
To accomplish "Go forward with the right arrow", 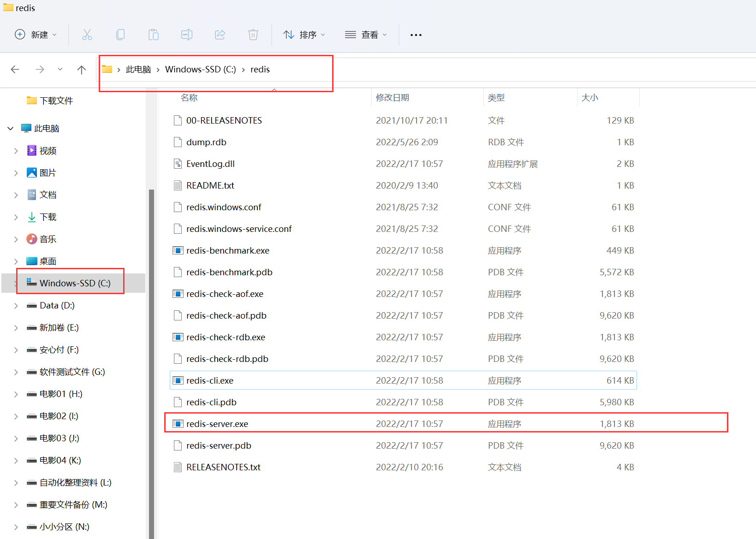I will click(40, 70).
